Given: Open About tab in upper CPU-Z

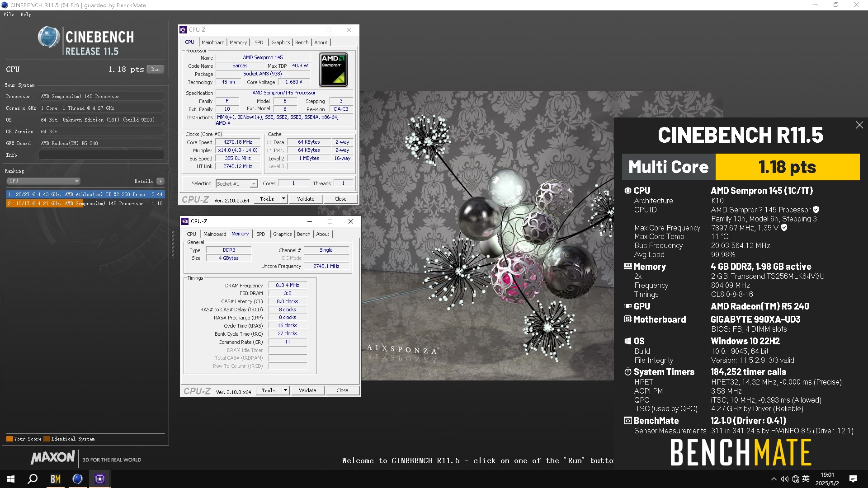Looking at the screenshot, I should (321, 42).
